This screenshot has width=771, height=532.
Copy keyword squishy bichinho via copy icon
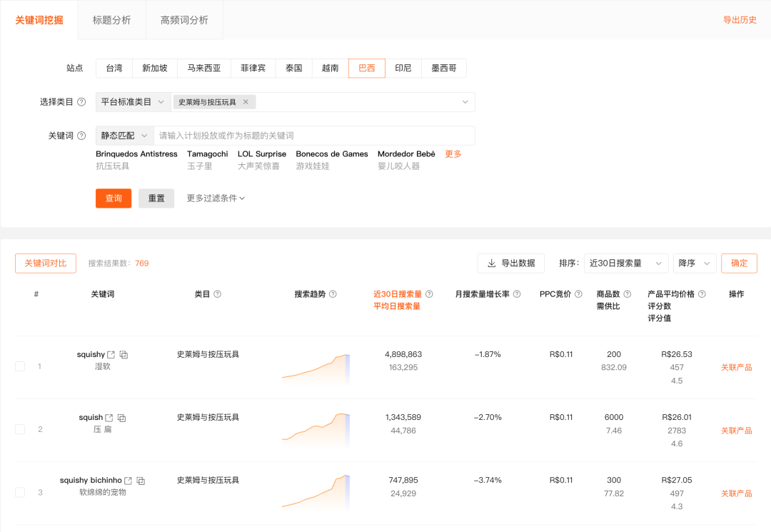141,481
